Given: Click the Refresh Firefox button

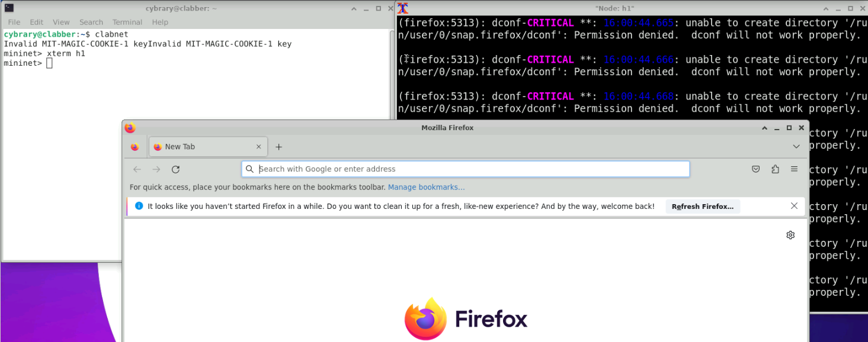Looking at the screenshot, I should pyautogui.click(x=702, y=207).
